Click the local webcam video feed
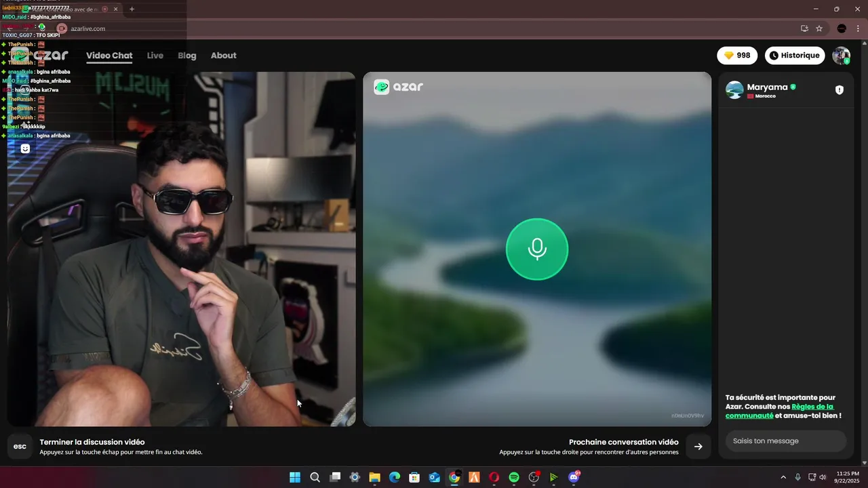The width and height of the screenshot is (868, 488). (x=181, y=249)
